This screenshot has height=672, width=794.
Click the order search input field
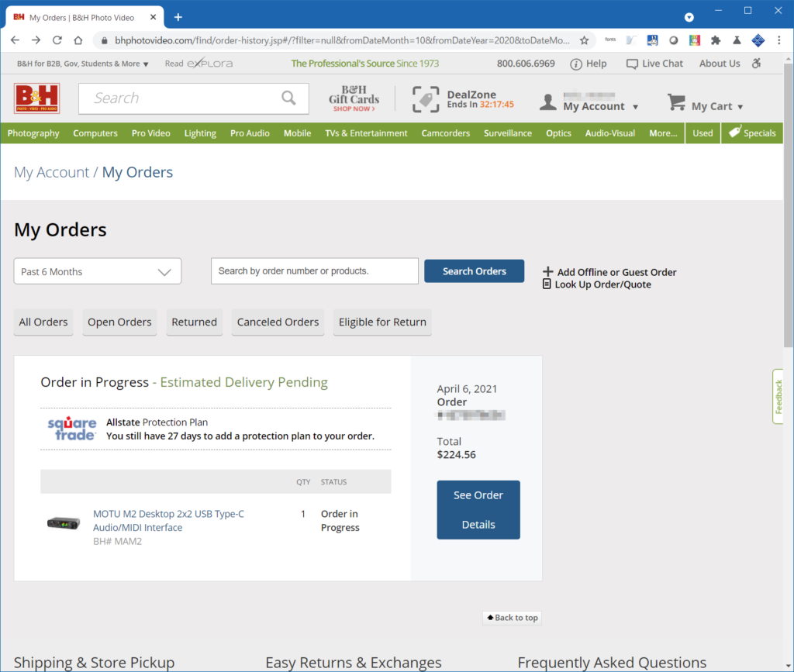[x=315, y=271]
